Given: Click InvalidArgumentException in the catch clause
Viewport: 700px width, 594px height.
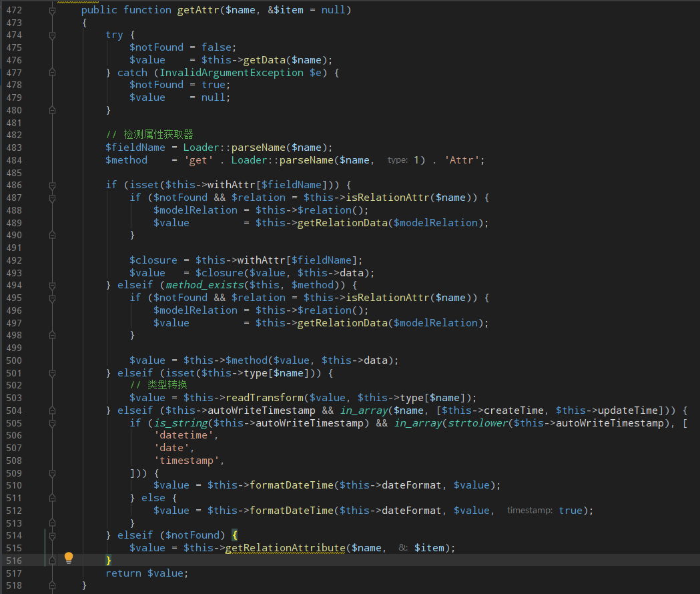Looking at the screenshot, I should pos(232,72).
